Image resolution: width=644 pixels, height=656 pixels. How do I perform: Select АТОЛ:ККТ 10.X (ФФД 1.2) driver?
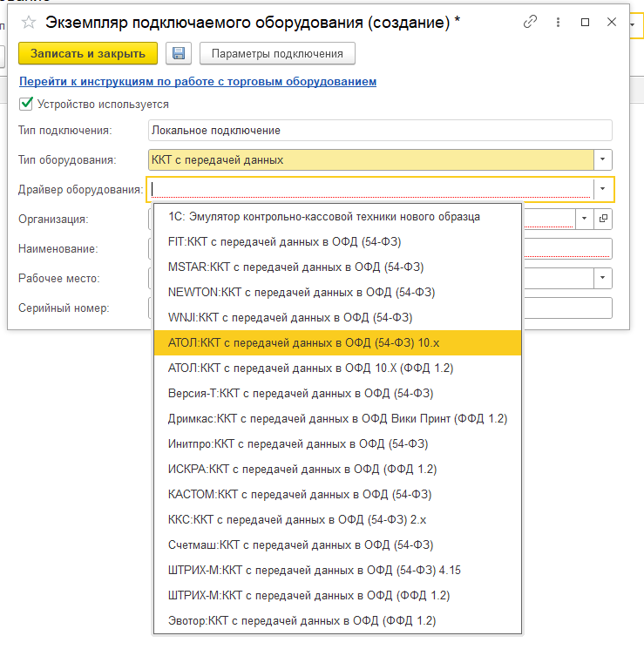coord(338,369)
